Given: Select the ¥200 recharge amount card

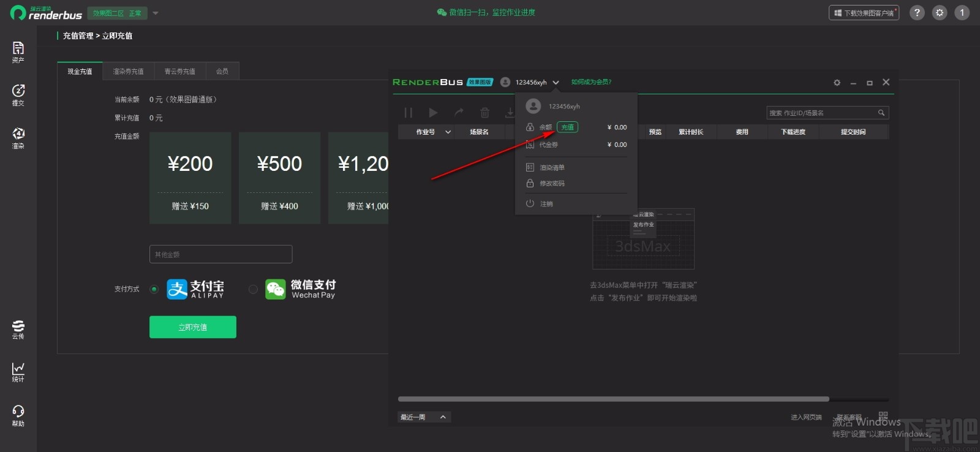Looking at the screenshot, I should click(190, 178).
